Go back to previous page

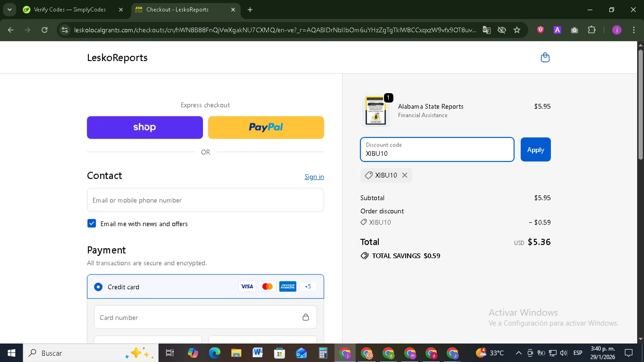[x=11, y=30]
